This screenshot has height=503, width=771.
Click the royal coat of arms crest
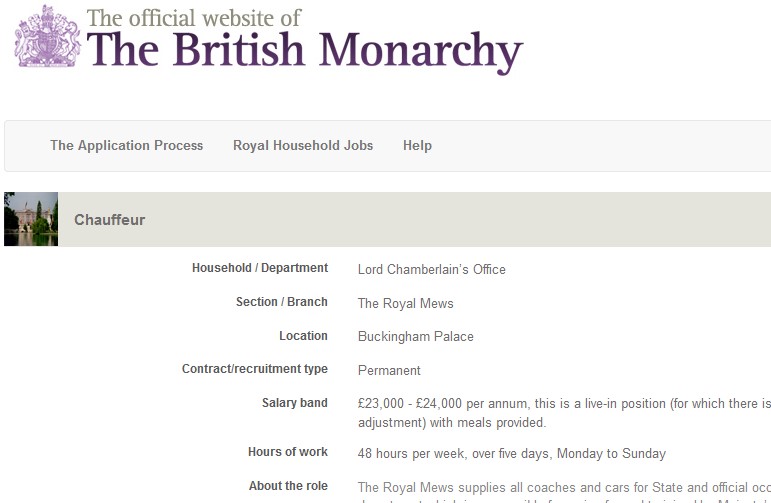pos(47,38)
